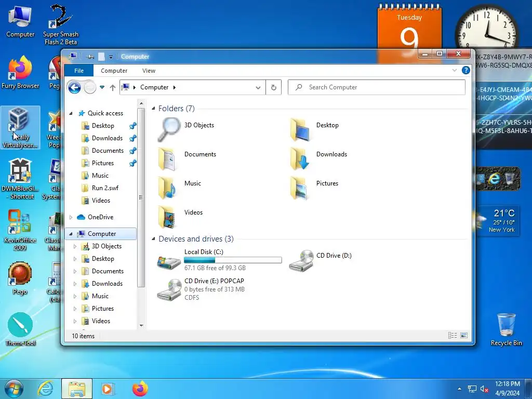Open Super Smash Flash 2 Beta shortcut

pos(60,25)
